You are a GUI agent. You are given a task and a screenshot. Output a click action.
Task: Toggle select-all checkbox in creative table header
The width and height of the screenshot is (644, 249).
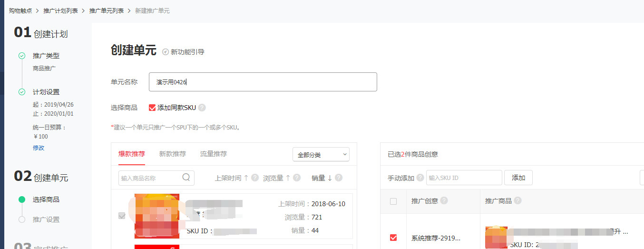pyautogui.click(x=393, y=201)
